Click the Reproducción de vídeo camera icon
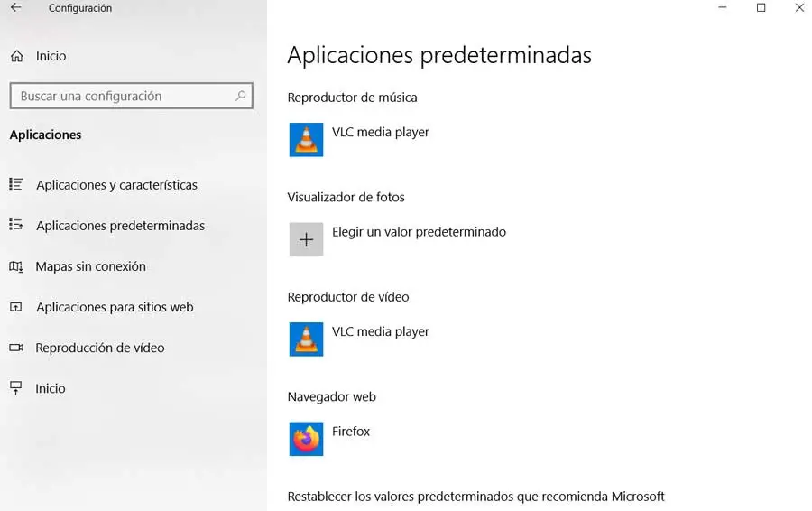Viewport: 812px width, 511px height. click(16, 348)
